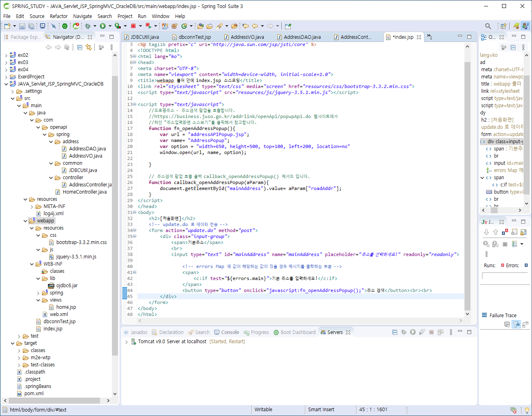The height and width of the screenshot is (416, 532).
Task: Expand the META-INF folder
Action: pos(32,206)
